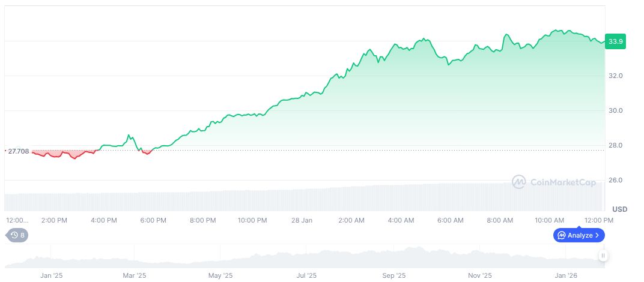Click the 10:00 AM time axis label
This screenshot has width=644, height=282.
pos(550,221)
